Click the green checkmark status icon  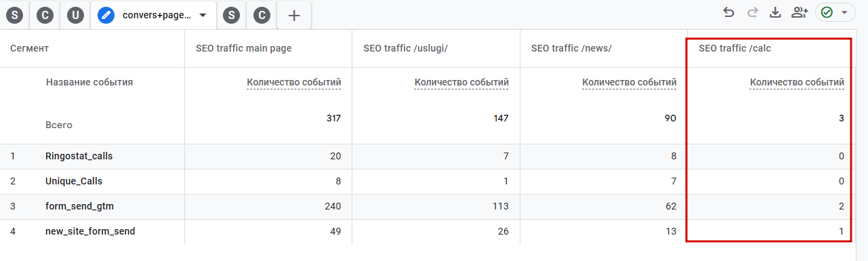(x=827, y=12)
